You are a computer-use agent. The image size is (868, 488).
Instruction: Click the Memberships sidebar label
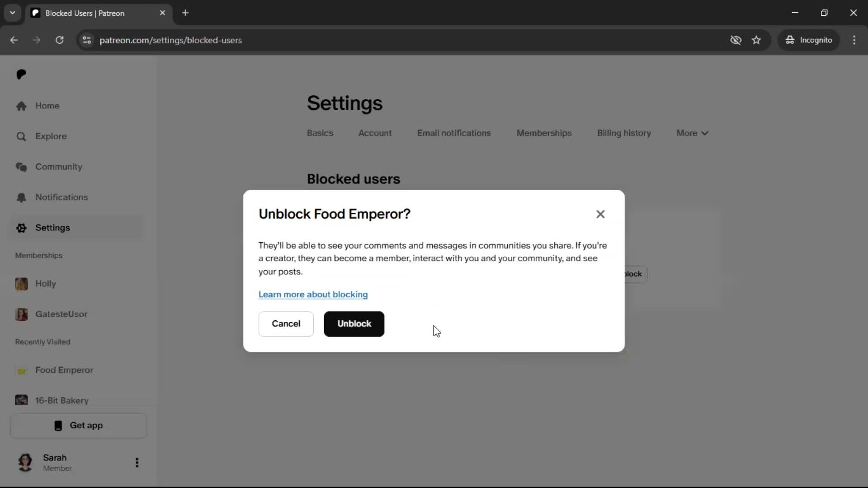(39, 255)
